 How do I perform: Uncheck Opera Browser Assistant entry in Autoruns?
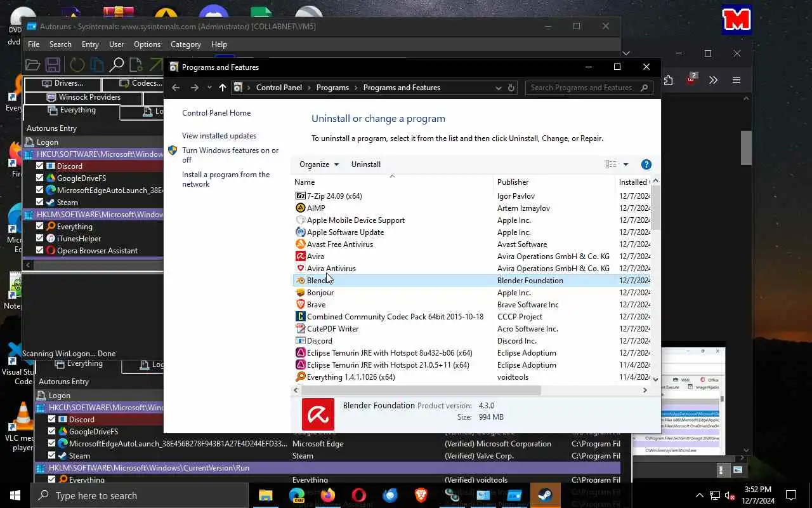(40, 251)
